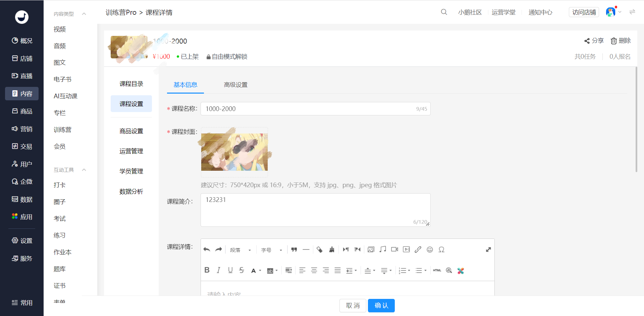Apply underline formatting
This screenshot has width=644, height=316.
[230, 270]
